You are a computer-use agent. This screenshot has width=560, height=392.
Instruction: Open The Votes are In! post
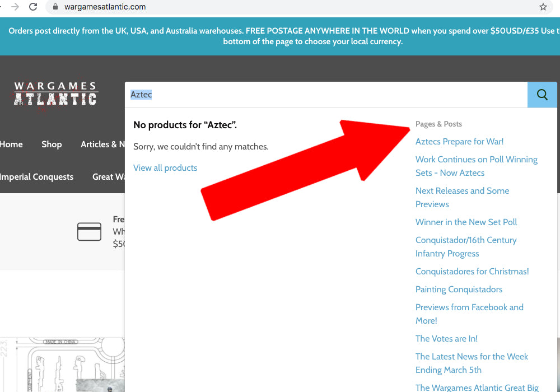[446, 339]
